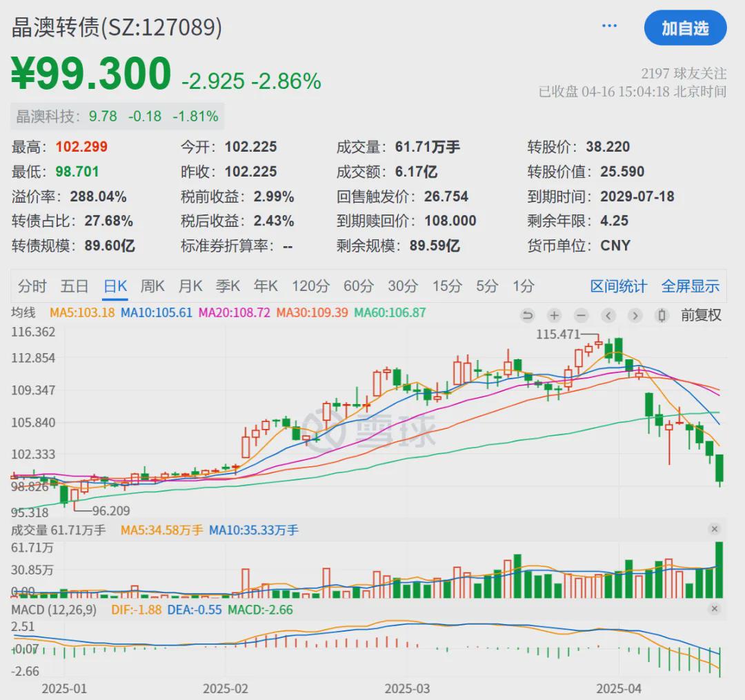Click the 到期赎回价 value 108.000
Image resolution: width=745 pixels, height=700 pixels.
[x=450, y=221]
